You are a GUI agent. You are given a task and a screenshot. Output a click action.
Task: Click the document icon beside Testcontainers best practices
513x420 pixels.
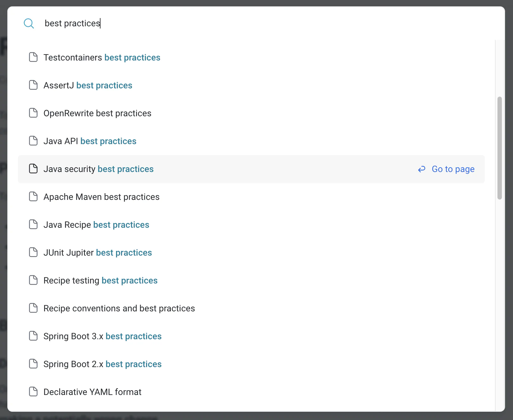(33, 57)
